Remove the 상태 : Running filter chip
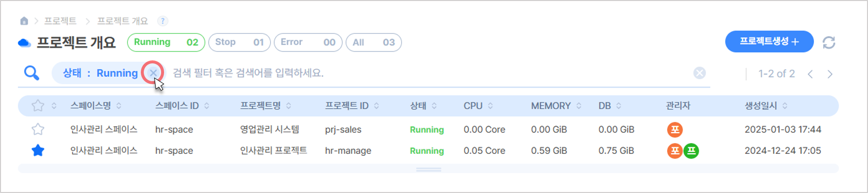This screenshot has height=193, width=868. coord(153,73)
